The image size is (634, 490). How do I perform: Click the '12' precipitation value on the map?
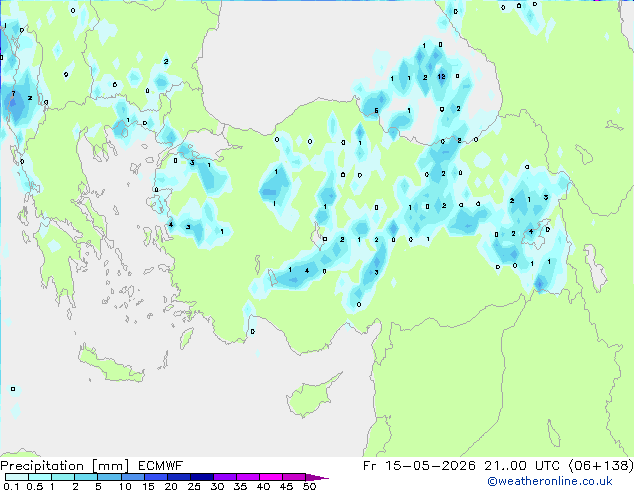441,76
